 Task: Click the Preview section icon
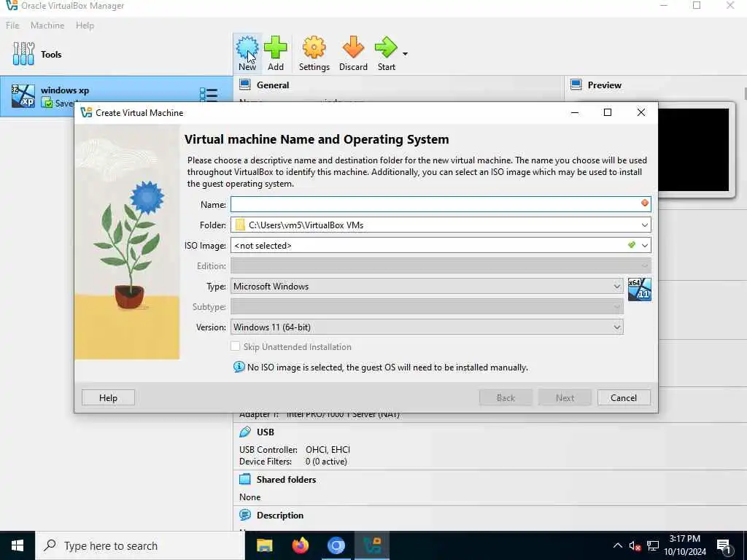[x=576, y=85]
